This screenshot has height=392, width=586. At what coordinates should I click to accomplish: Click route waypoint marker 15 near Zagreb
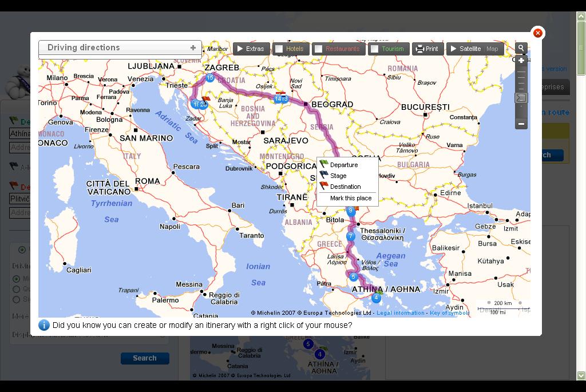click(209, 78)
